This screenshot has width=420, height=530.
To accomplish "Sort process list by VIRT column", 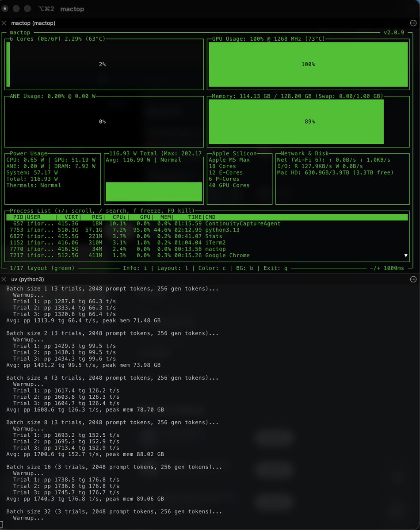I will 71,217.
